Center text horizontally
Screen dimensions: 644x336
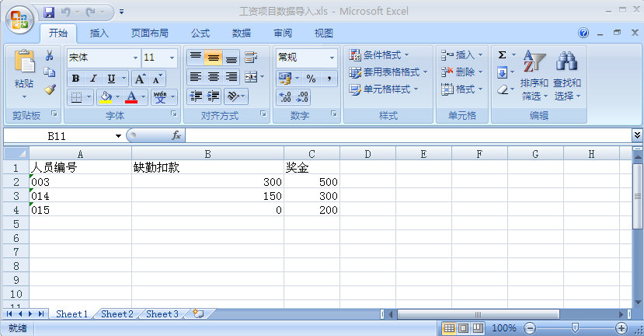tap(214, 76)
